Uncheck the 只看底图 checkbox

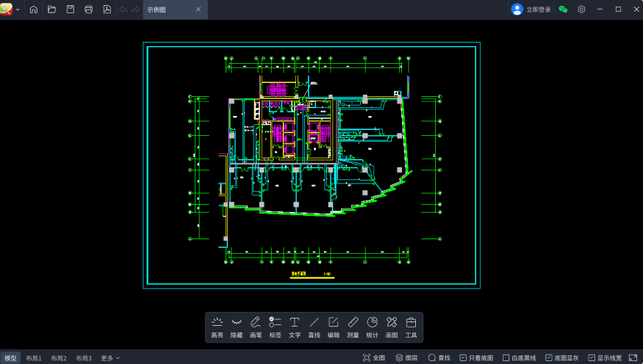click(463, 358)
